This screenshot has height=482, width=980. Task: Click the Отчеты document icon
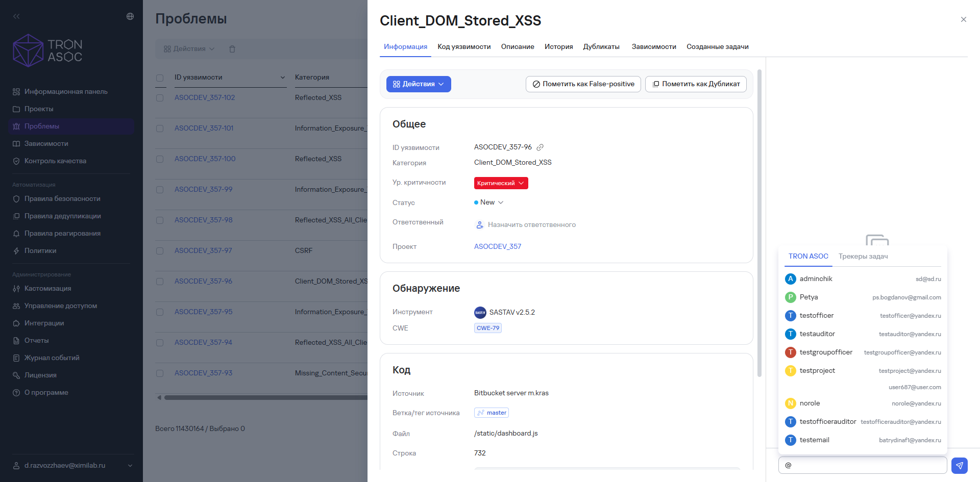click(x=16, y=341)
